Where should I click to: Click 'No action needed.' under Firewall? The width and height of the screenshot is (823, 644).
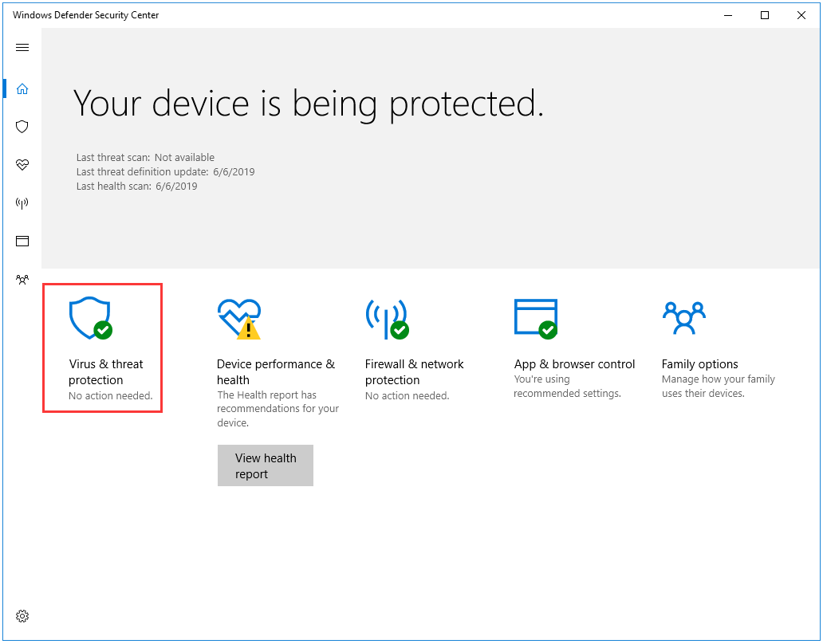(x=407, y=396)
